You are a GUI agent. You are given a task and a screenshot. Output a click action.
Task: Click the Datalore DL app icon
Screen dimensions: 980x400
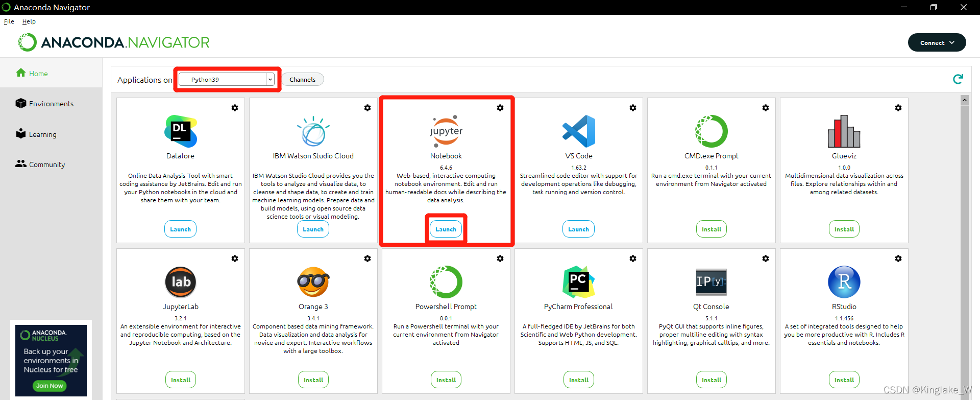tap(181, 131)
